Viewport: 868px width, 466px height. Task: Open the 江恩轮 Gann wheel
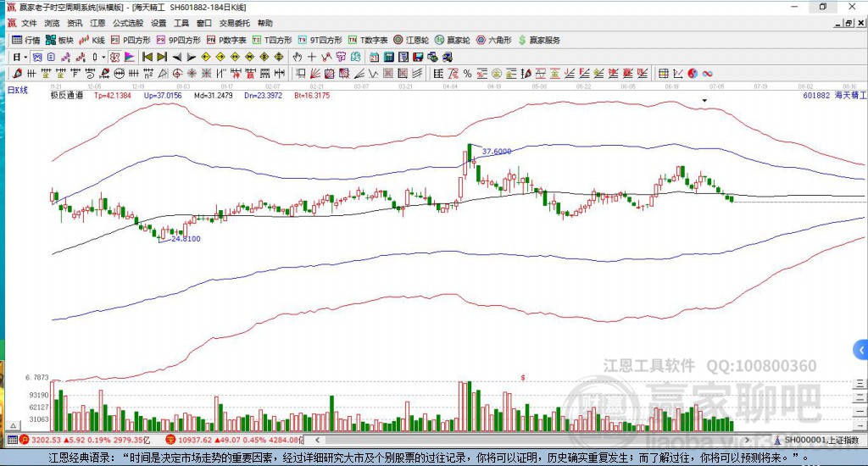[411, 40]
